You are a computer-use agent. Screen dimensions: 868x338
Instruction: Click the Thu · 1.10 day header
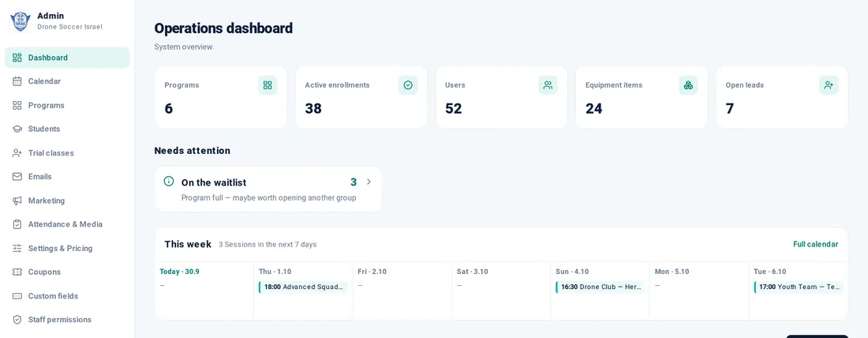[275, 272]
